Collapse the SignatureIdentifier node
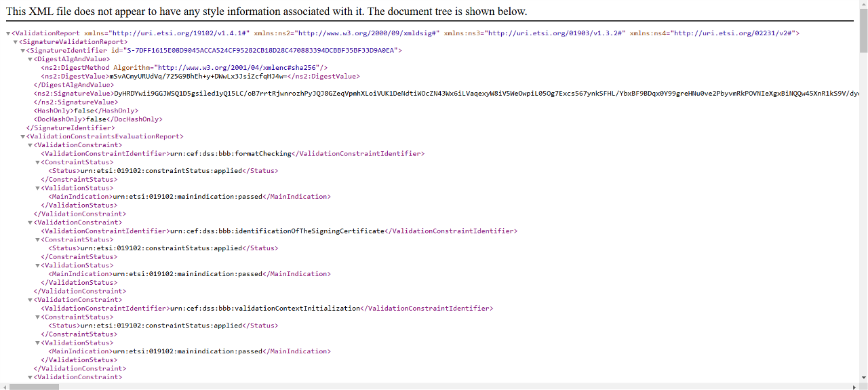 [x=23, y=51]
